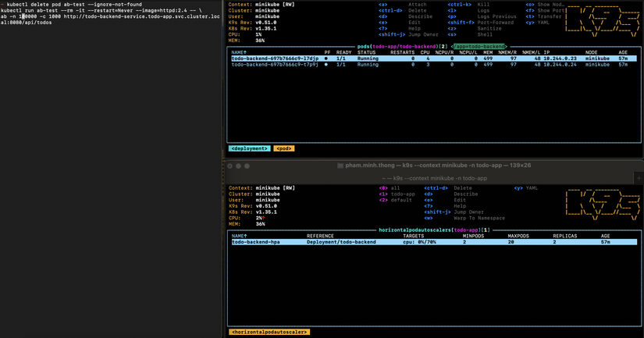
Task: Click the RESTARTS column header
Action: (402, 52)
